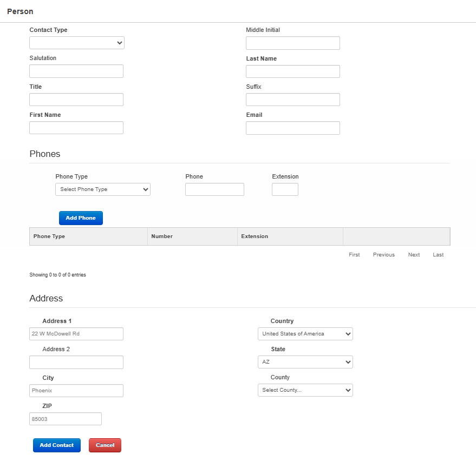Submit with the Add Contact button

tap(57, 445)
